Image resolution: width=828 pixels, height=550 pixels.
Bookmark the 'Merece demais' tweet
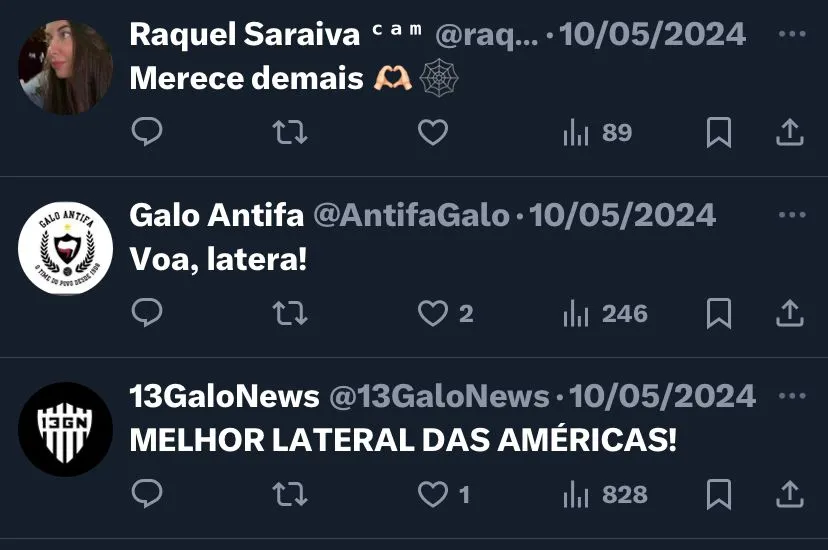(719, 132)
